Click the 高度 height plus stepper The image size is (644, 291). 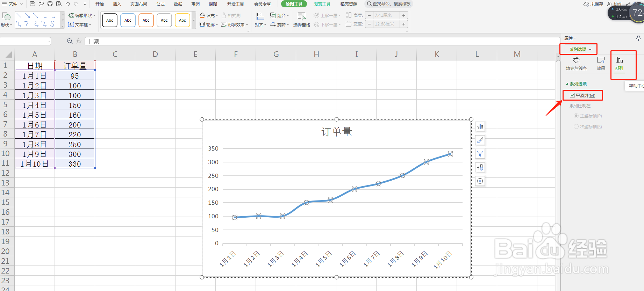point(404,15)
